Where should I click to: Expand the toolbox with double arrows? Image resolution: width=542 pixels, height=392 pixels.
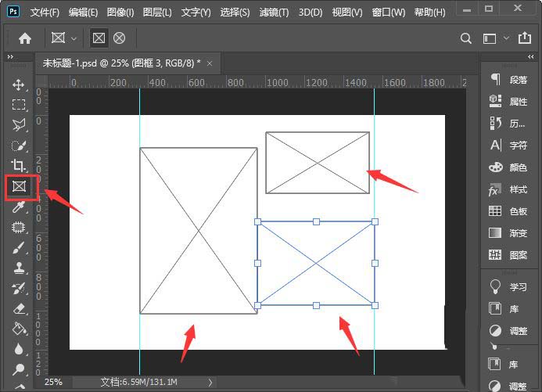point(10,56)
